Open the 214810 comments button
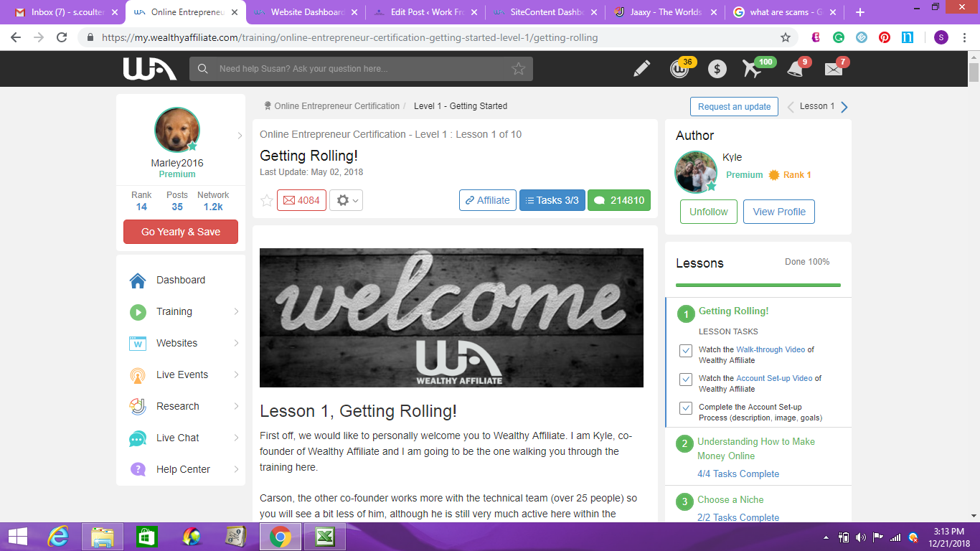The width and height of the screenshot is (980, 551). [x=619, y=200]
